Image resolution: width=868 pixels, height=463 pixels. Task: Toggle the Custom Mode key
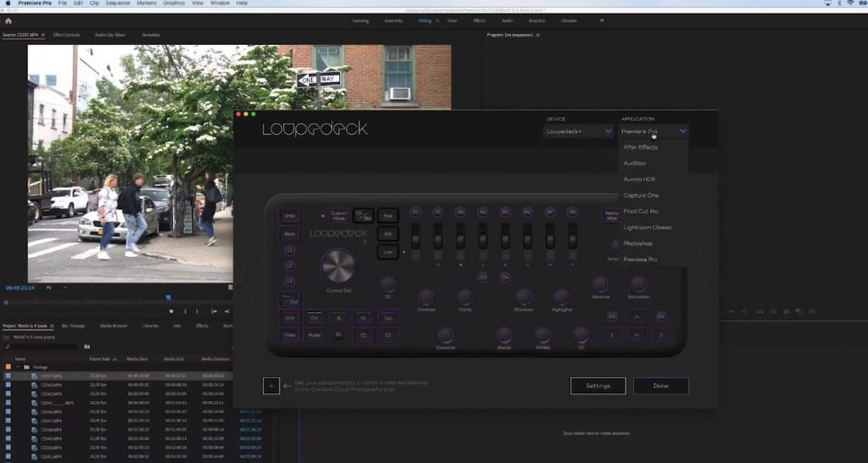pyautogui.click(x=338, y=215)
